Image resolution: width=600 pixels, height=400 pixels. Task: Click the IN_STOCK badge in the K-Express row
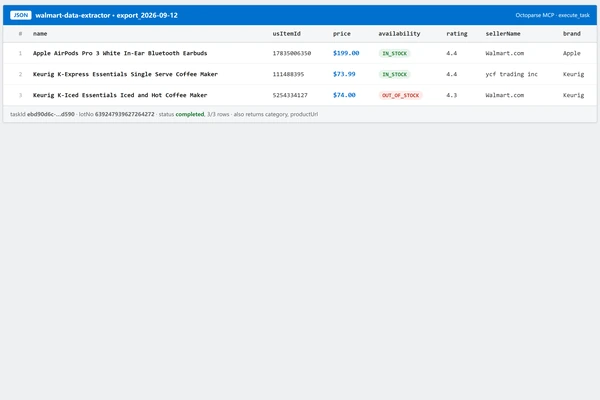coord(395,74)
